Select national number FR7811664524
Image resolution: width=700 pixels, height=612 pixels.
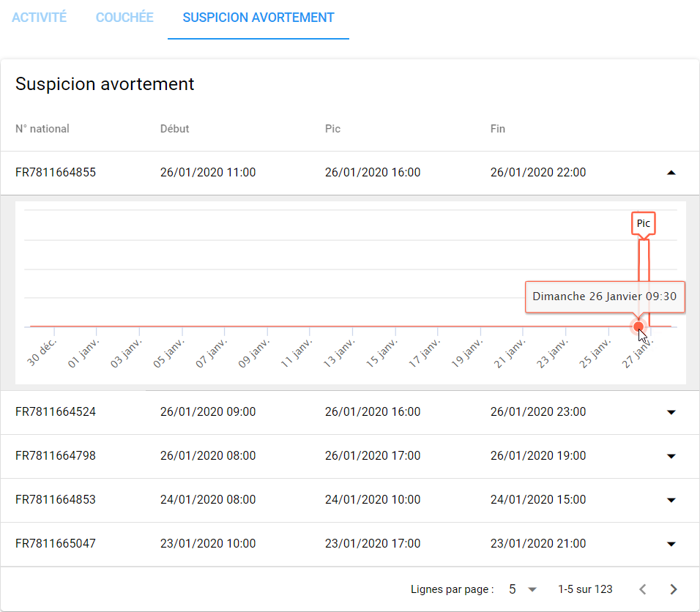(x=56, y=411)
